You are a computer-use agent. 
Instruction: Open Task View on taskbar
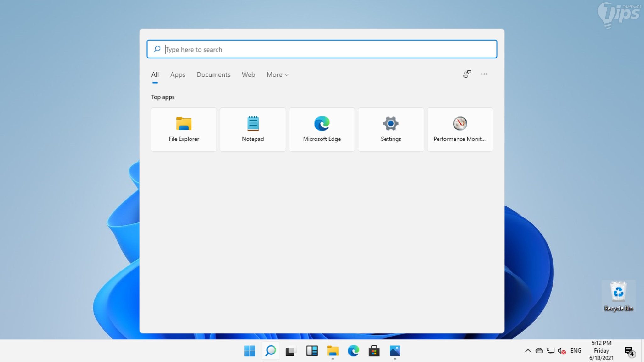click(x=291, y=351)
